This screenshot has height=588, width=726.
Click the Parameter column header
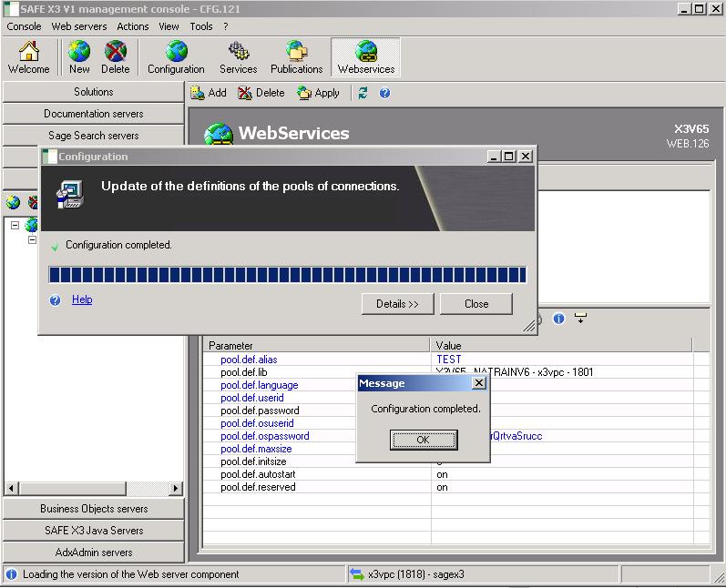317,346
